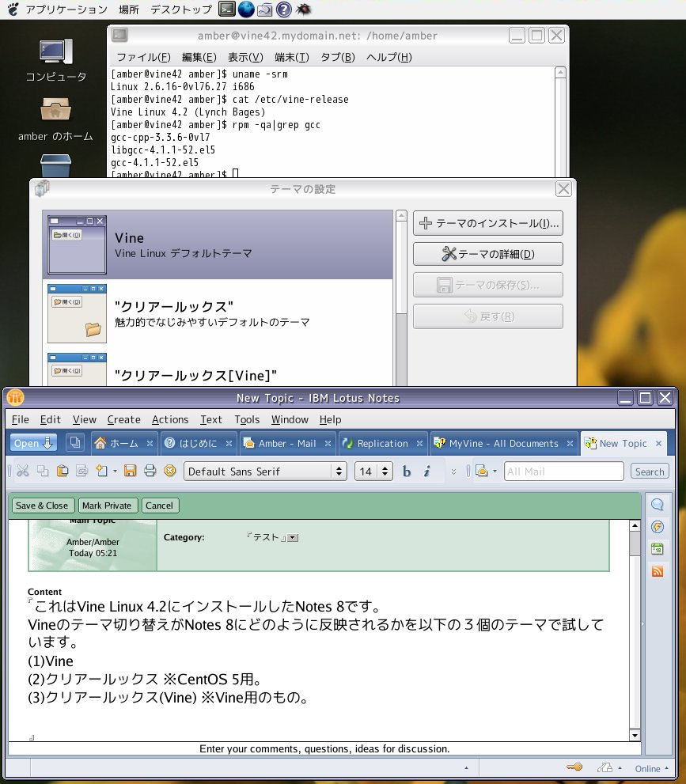Click Lotus Notes title bar app icon
This screenshot has width=686, height=784.
click(16, 397)
